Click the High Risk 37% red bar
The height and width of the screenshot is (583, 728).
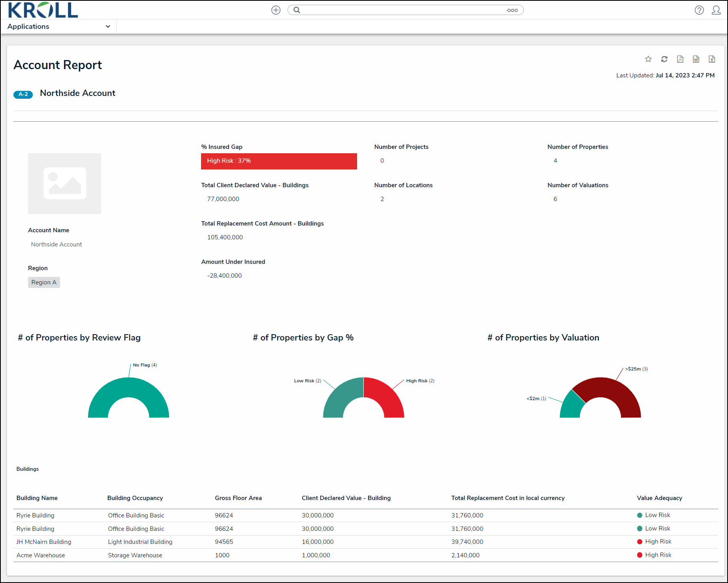pos(279,161)
